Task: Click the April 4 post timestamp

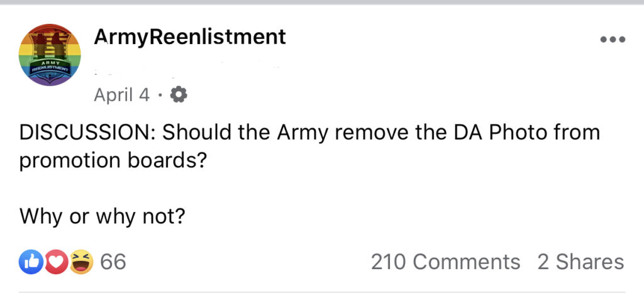Action: [121, 95]
